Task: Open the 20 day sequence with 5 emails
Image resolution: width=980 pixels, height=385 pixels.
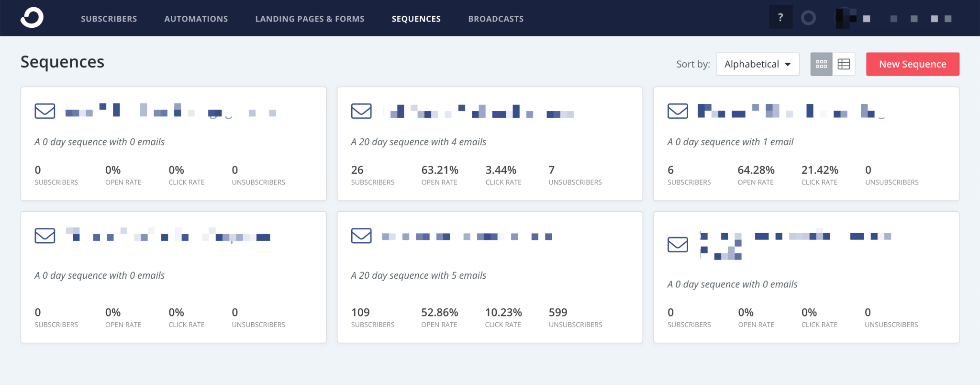Action: tap(490, 277)
